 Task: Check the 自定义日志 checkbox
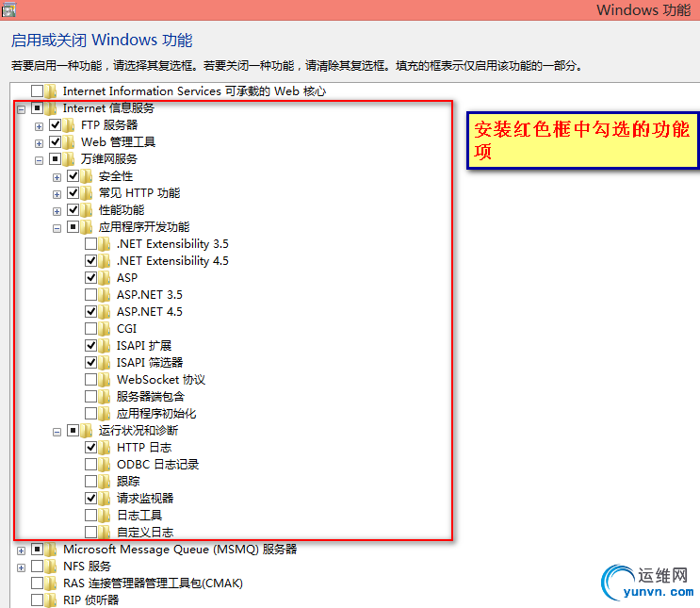90,532
